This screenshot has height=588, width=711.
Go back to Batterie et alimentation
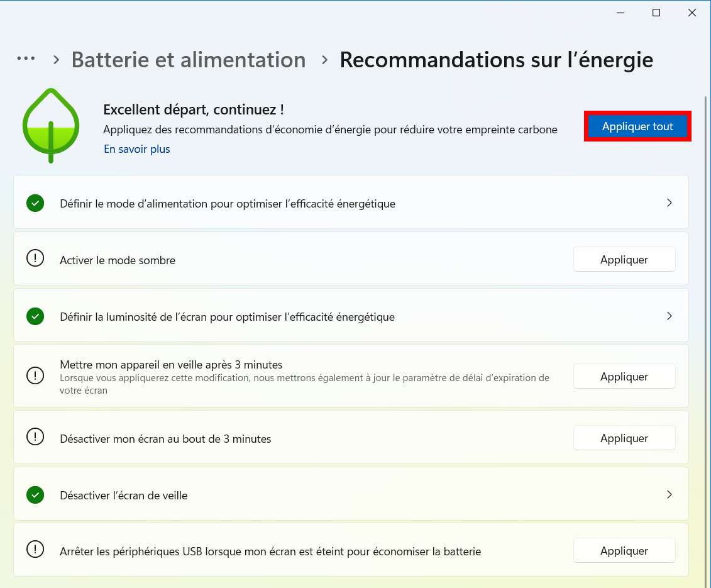point(189,60)
